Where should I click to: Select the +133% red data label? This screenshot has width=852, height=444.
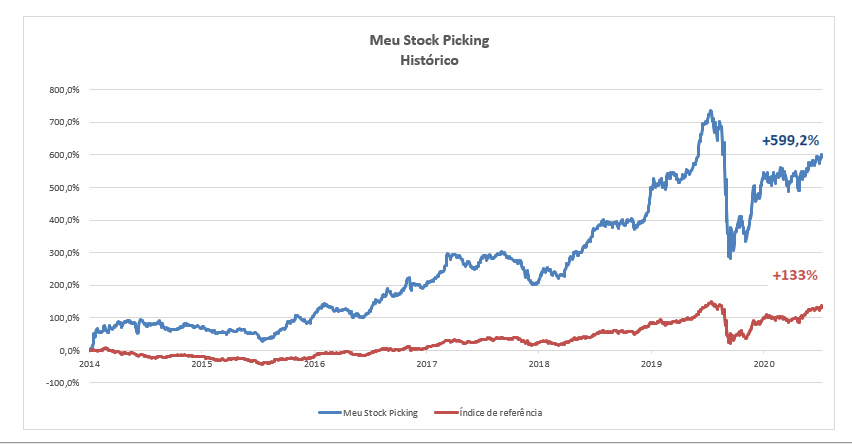pyautogui.click(x=797, y=275)
